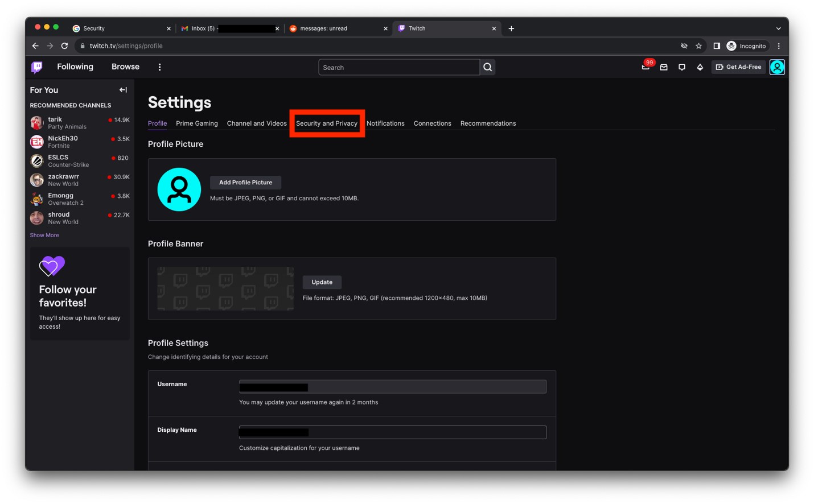This screenshot has height=504, width=814.
Task: Open the Channel and Videos tab
Action: click(x=257, y=123)
